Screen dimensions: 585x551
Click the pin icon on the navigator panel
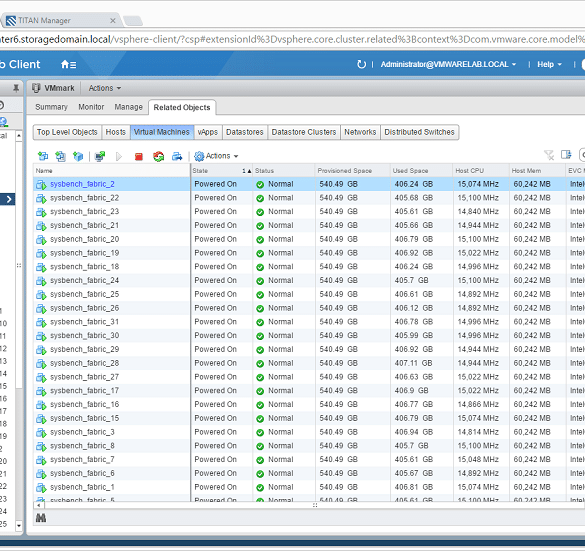[16, 88]
